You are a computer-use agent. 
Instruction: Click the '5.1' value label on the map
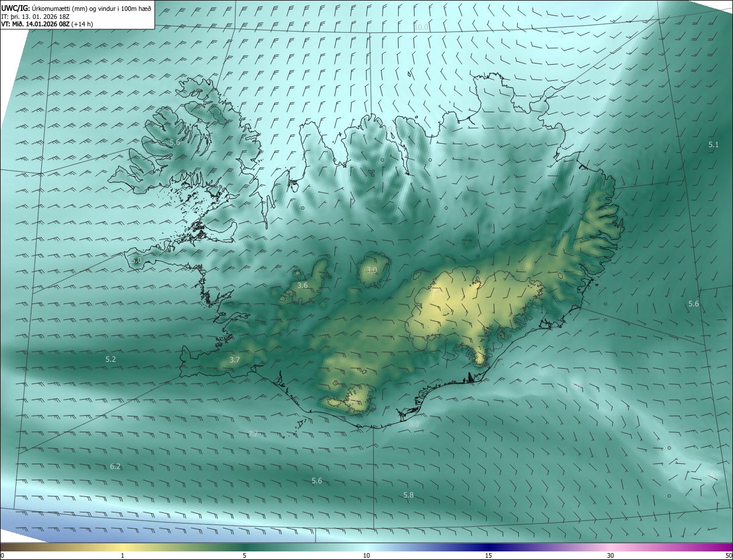713,145
